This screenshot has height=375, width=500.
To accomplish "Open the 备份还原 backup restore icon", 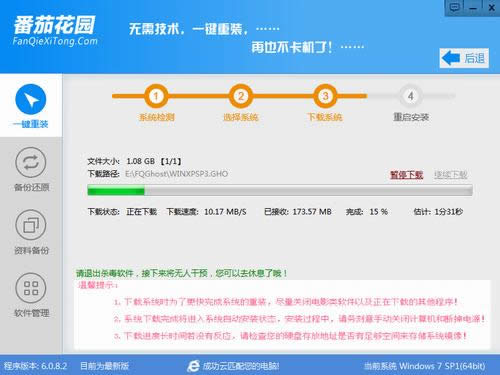I will tap(31, 162).
